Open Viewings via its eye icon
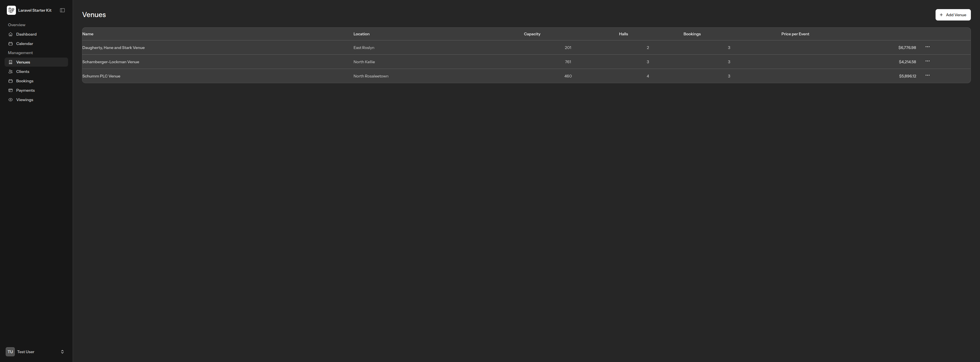The image size is (980, 362). (x=11, y=100)
